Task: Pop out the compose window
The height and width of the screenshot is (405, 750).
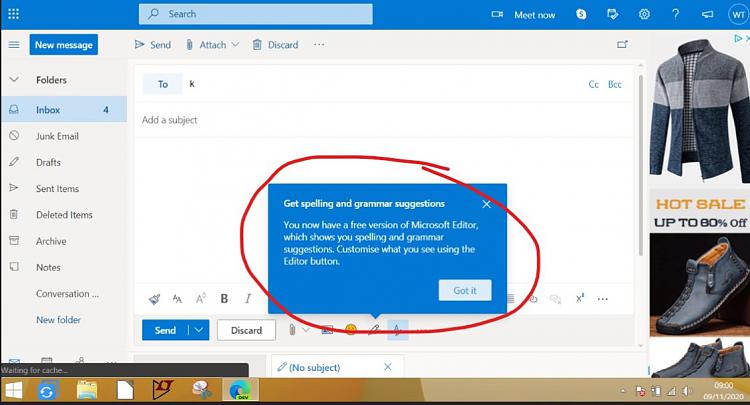Action: coord(622,44)
